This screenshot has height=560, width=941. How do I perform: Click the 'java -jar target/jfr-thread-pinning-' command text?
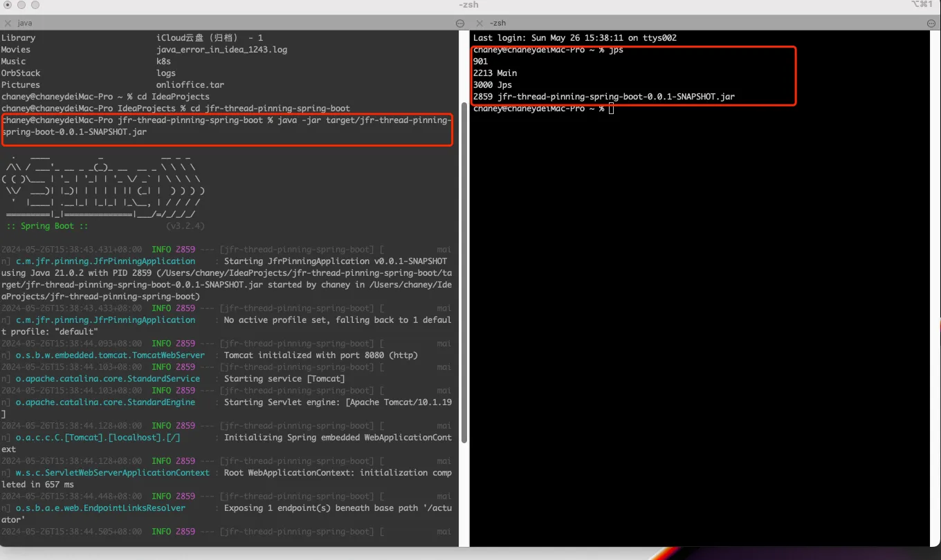point(364,120)
